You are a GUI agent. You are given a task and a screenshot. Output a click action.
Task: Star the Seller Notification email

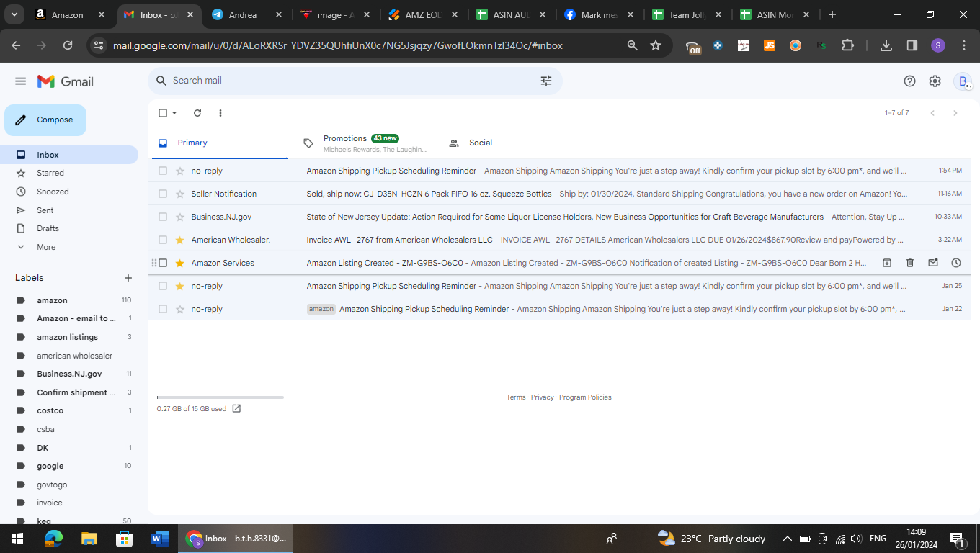tap(180, 194)
